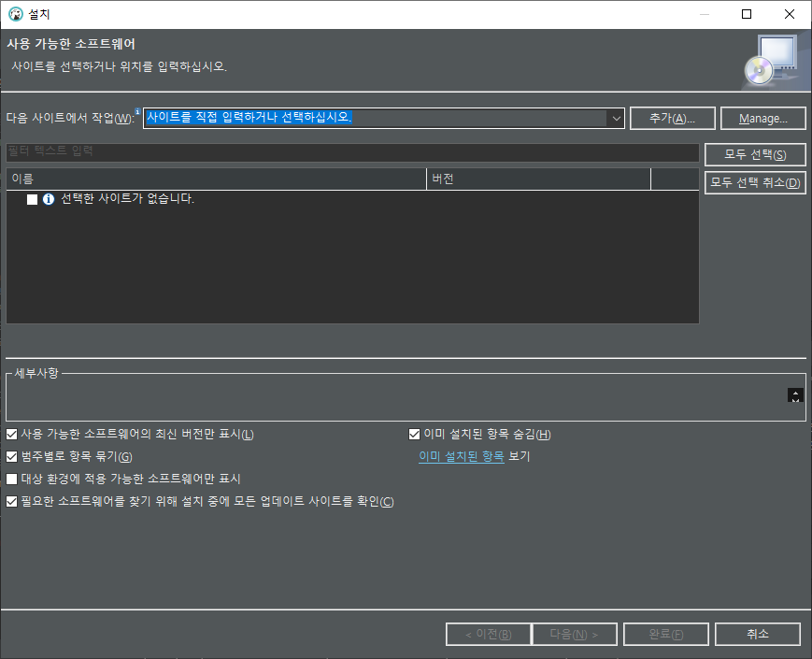Expand the 세부사항 details pane arrow
The image size is (812, 659).
click(795, 396)
